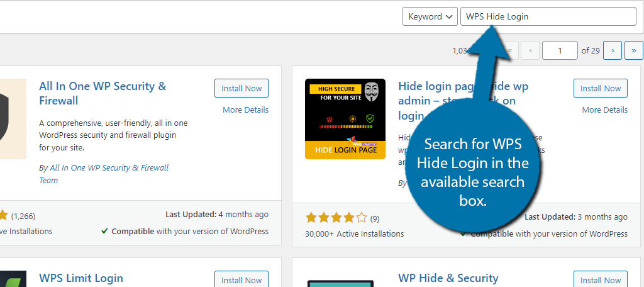Install All In One WP Security & Firewall
Screen dimensions: 644x287
pyautogui.click(x=241, y=88)
